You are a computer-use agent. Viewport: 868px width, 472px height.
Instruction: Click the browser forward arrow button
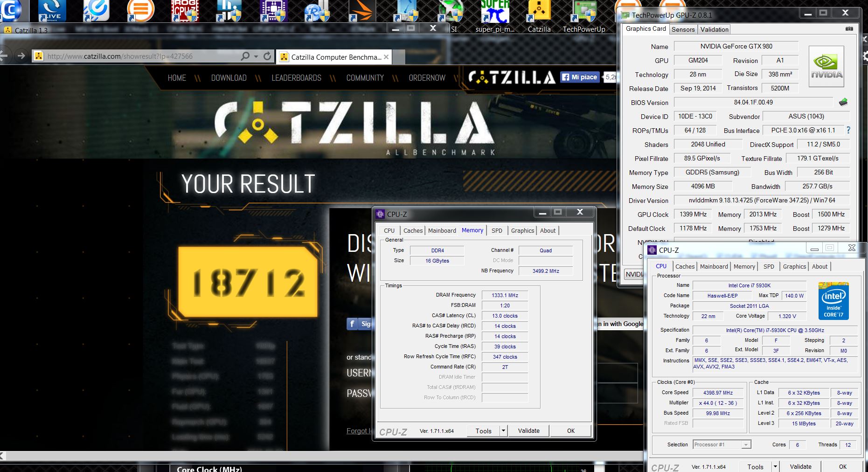click(21, 56)
